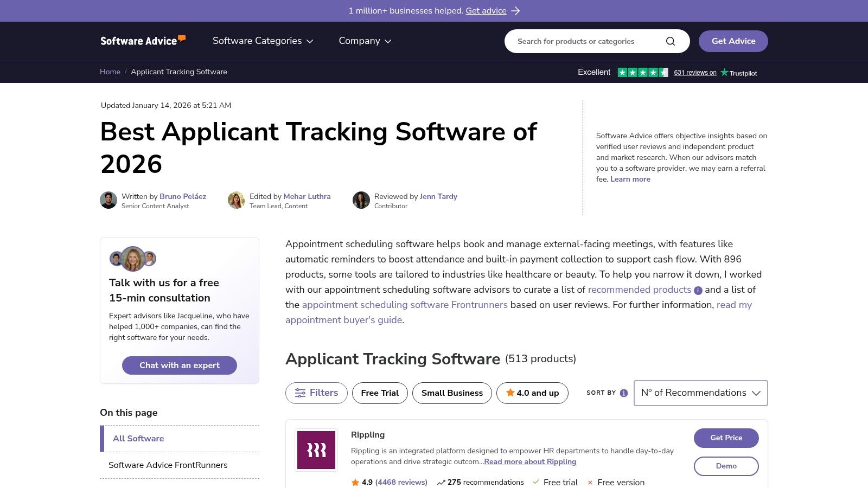This screenshot has width=868, height=488.
Task: Go to Home via the breadcrumb
Action: click(110, 72)
